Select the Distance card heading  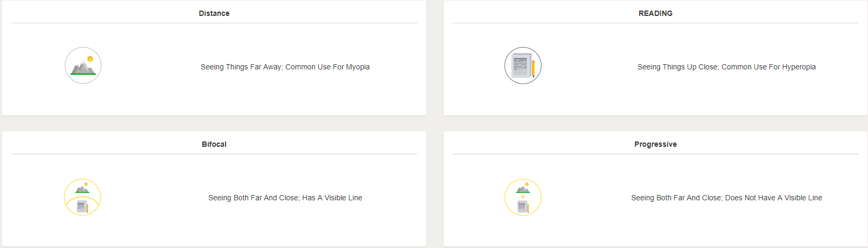[214, 13]
